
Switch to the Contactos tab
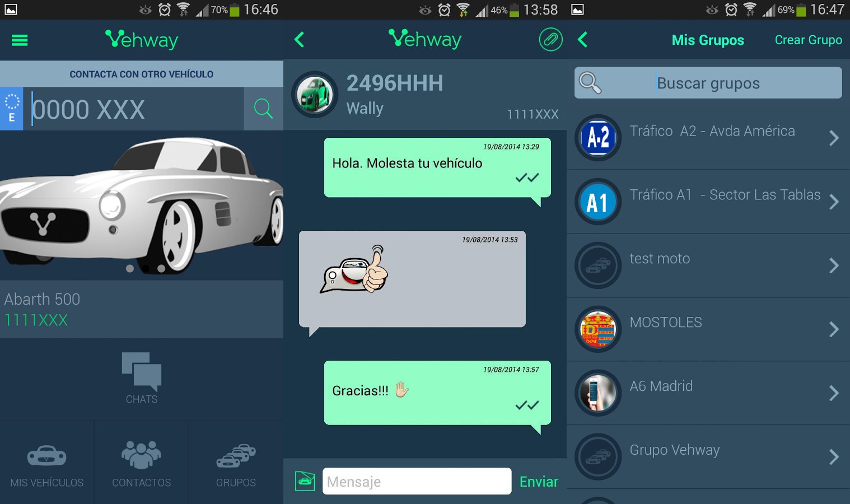(142, 464)
